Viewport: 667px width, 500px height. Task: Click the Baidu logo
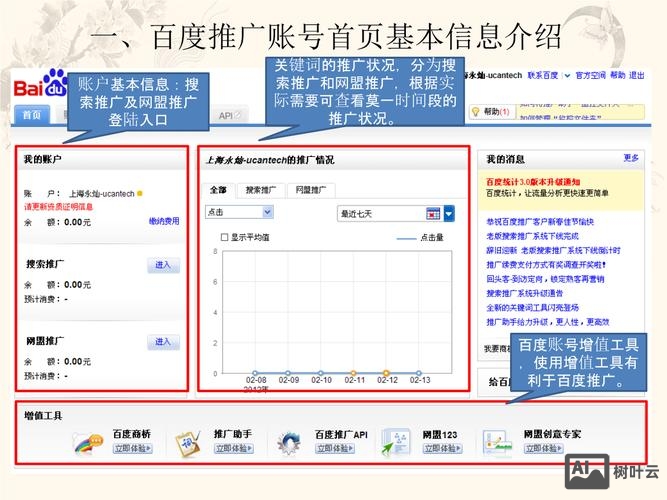click(x=40, y=84)
